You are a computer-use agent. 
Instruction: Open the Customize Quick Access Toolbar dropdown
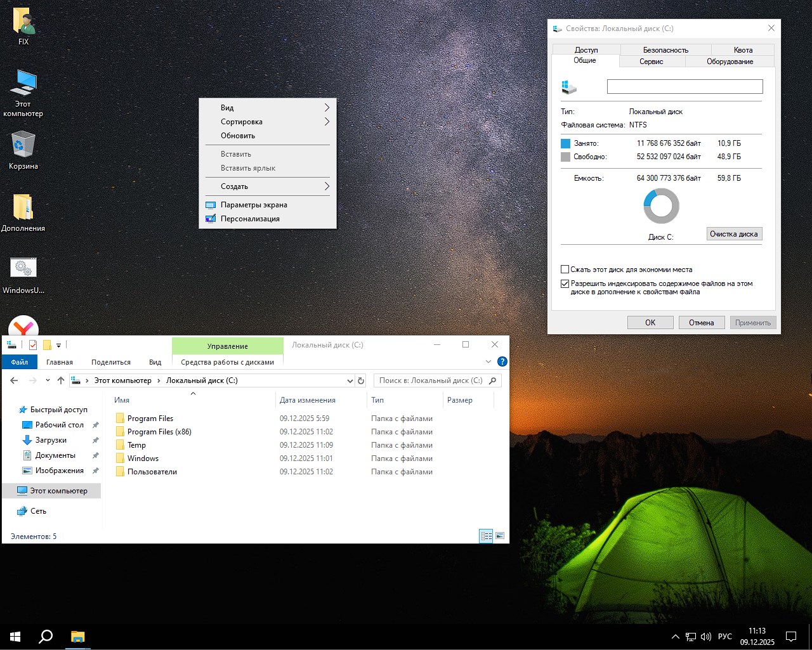59,346
